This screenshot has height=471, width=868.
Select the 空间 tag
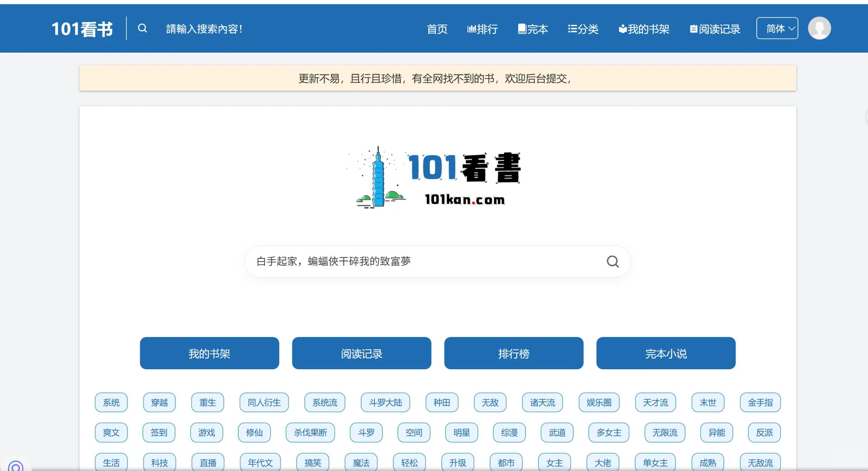coord(414,433)
